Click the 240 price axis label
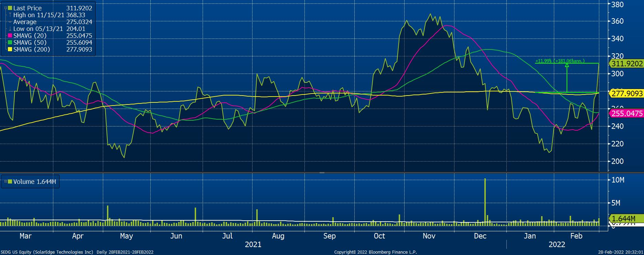Viewport: 644px width, 255px height. [x=618, y=126]
